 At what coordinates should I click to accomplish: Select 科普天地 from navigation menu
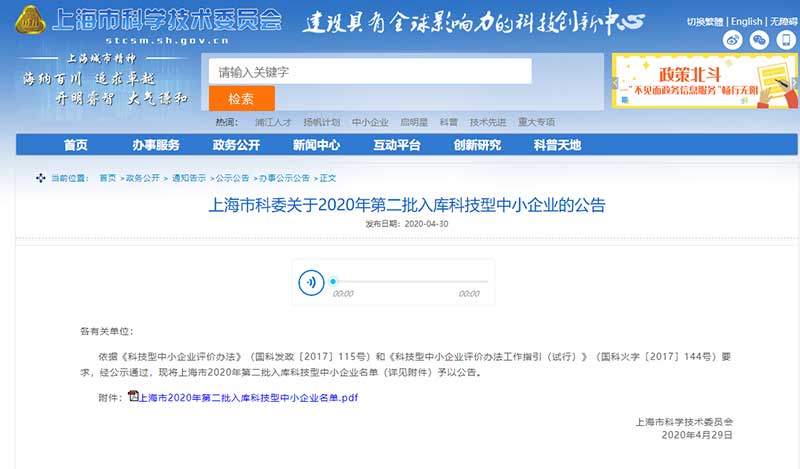(x=557, y=145)
